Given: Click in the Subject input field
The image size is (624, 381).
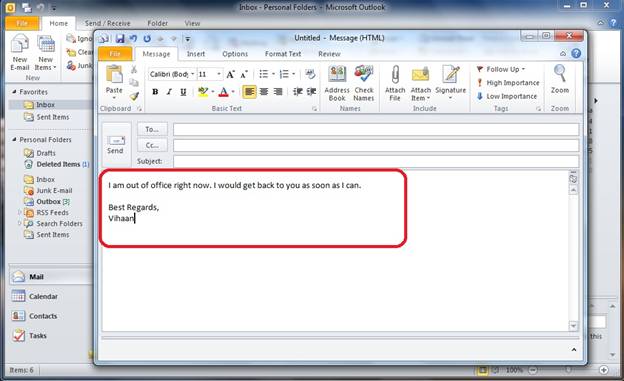Looking at the screenshot, I should click(x=376, y=161).
